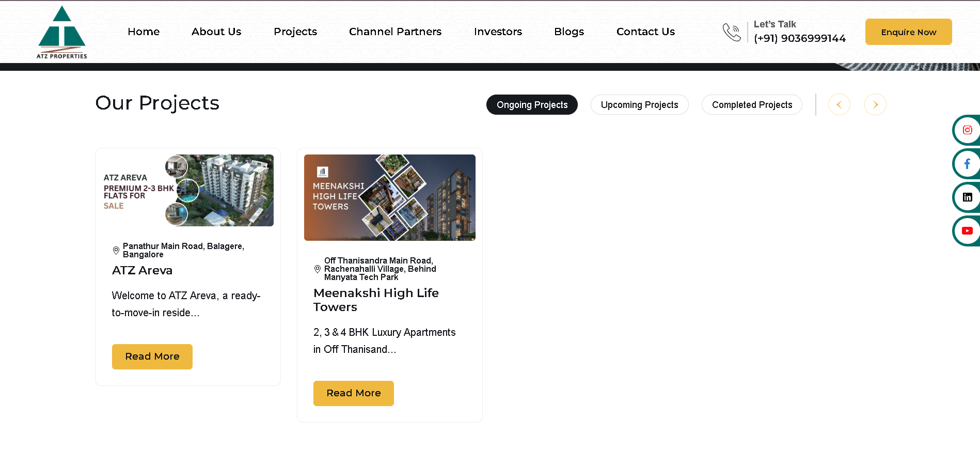Click the phone call icon
Image resolution: width=980 pixels, height=449 pixels.
tap(732, 32)
